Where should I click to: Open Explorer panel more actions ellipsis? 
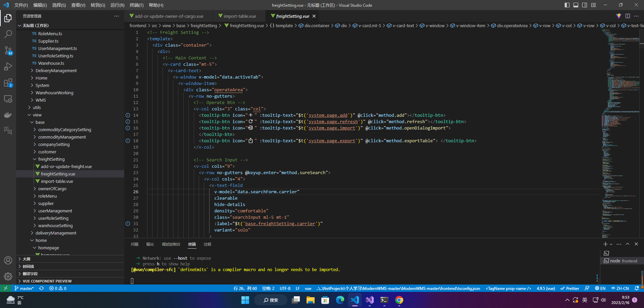pyautogui.click(x=117, y=16)
